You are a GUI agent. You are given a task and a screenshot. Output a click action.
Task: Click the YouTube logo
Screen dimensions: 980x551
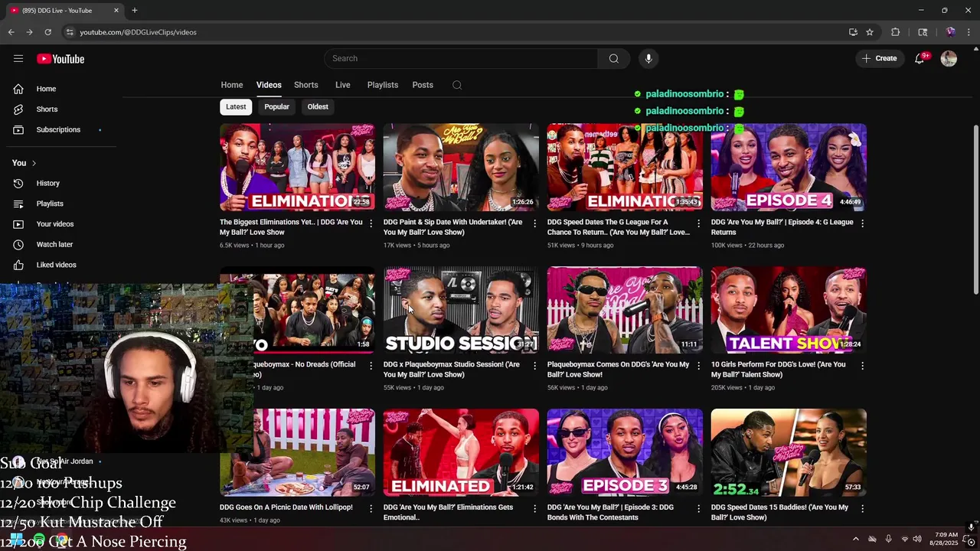[x=60, y=59]
